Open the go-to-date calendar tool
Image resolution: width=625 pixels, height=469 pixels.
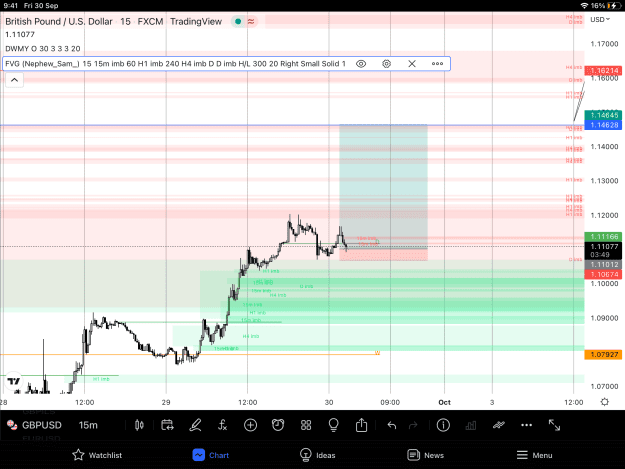pyautogui.click(x=167, y=425)
